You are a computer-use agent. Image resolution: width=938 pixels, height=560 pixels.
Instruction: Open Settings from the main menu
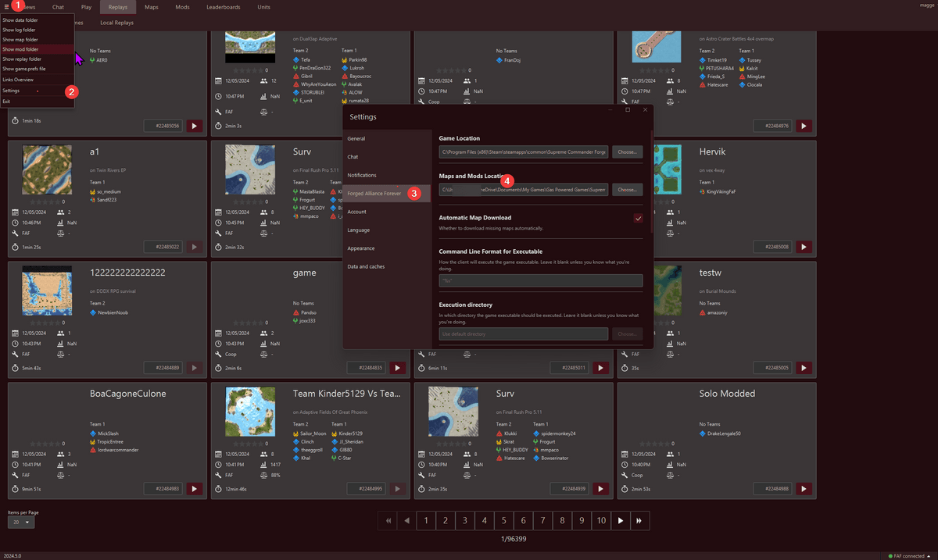[38, 91]
